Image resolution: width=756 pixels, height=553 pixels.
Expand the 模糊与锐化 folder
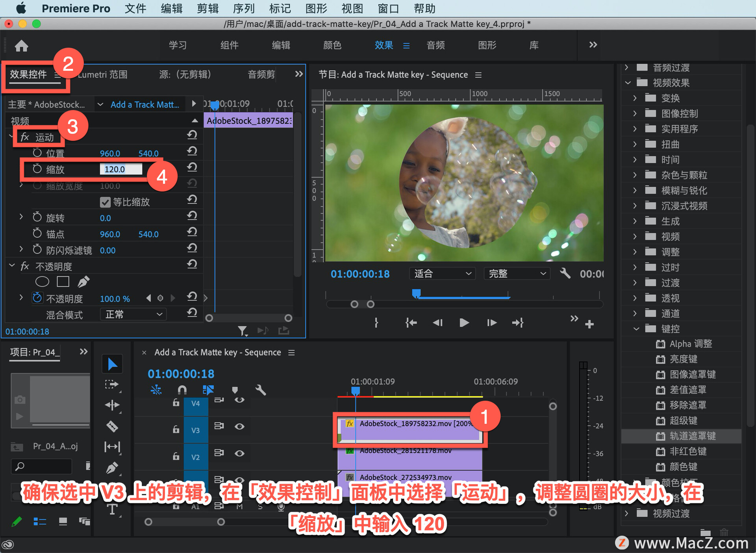[x=635, y=190]
